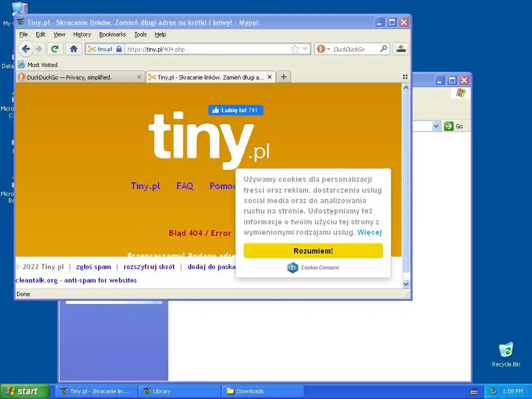
Task: Select the Library taskbar button
Action: click(179, 391)
